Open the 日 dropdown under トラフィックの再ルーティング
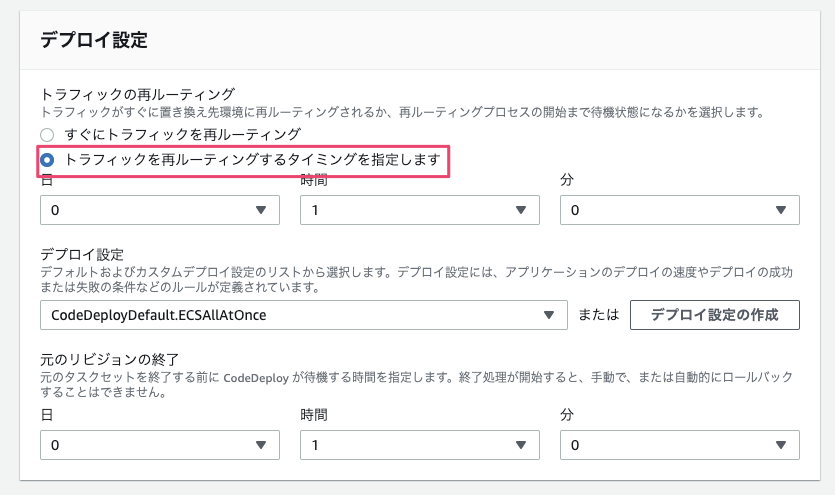Image resolution: width=835 pixels, height=495 pixels. click(159, 210)
